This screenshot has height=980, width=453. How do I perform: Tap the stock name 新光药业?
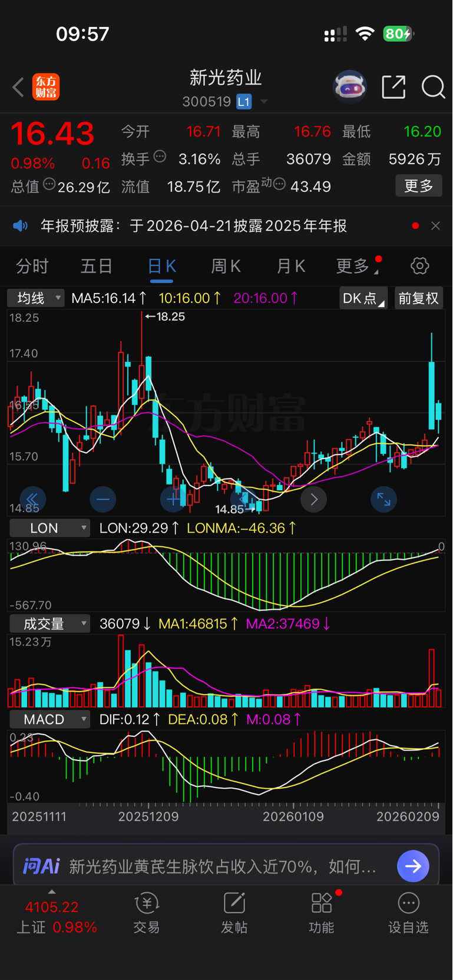point(226,77)
